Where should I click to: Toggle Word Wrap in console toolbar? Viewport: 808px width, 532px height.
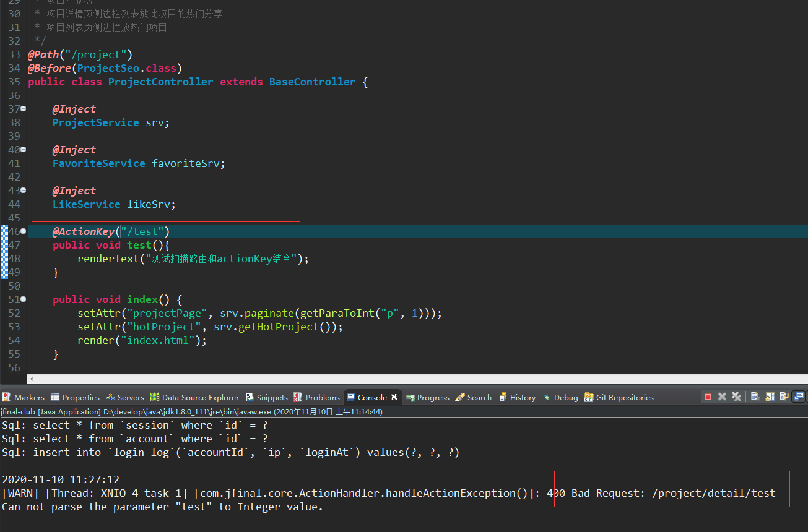pyautogui.click(x=784, y=397)
